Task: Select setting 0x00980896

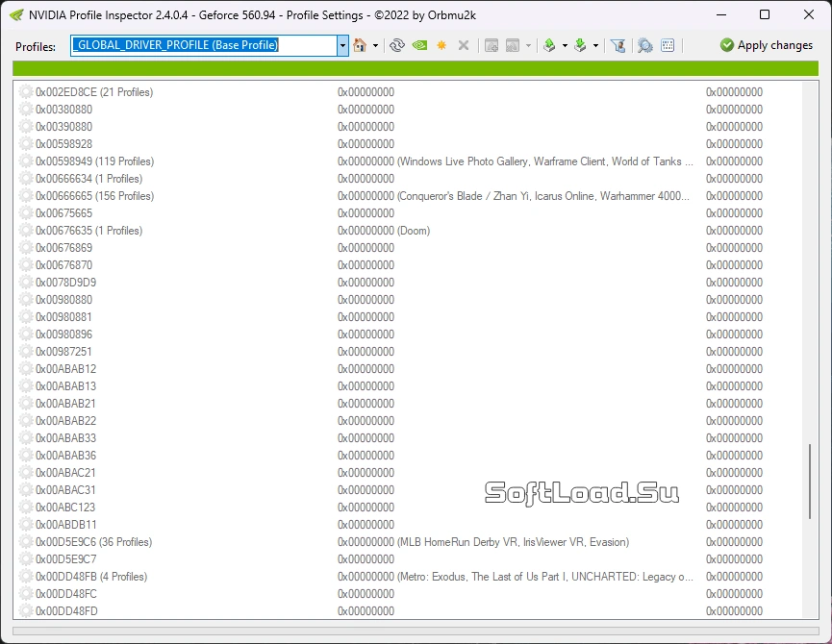Action: click(63, 334)
